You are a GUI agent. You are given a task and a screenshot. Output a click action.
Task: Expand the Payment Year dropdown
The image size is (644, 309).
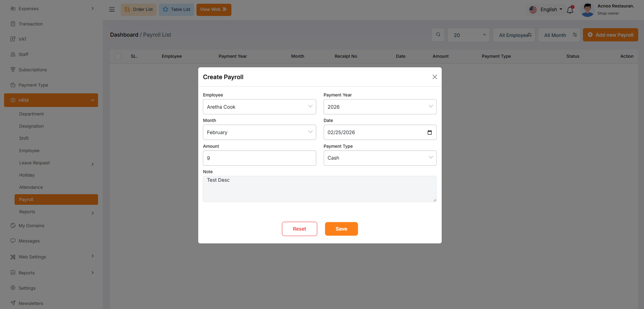pyautogui.click(x=380, y=107)
